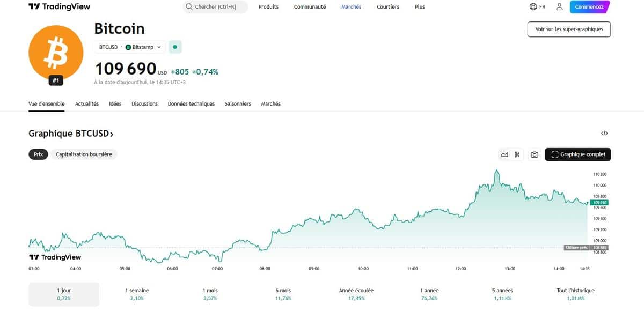Click the embed code icon above chart
Image resolution: width=644 pixels, height=311 pixels.
coord(604,134)
